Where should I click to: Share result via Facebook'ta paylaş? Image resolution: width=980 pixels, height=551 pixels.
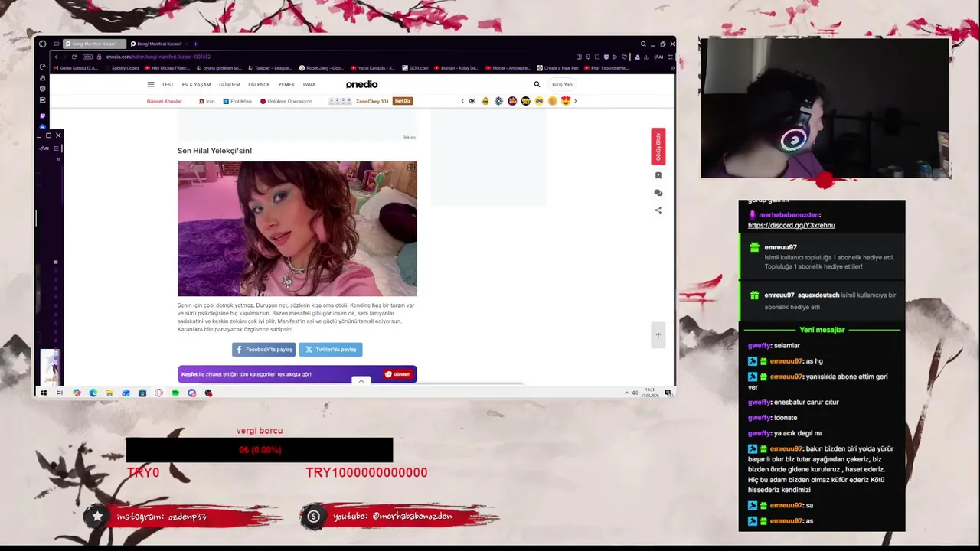tap(263, 349)
